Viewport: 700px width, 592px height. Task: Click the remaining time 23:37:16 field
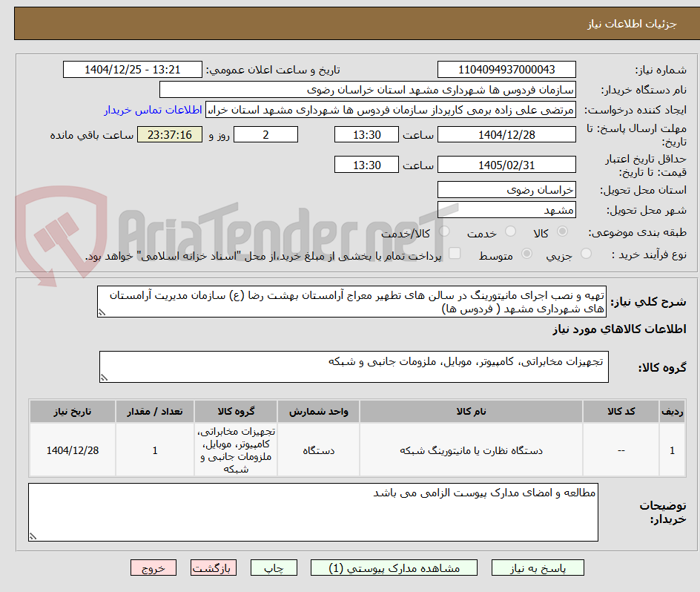(170, 134)
